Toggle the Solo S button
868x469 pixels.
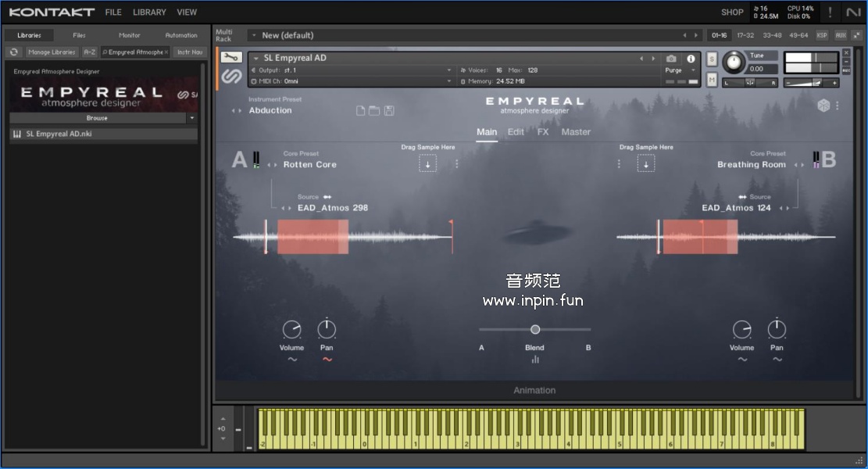(712, 59)
